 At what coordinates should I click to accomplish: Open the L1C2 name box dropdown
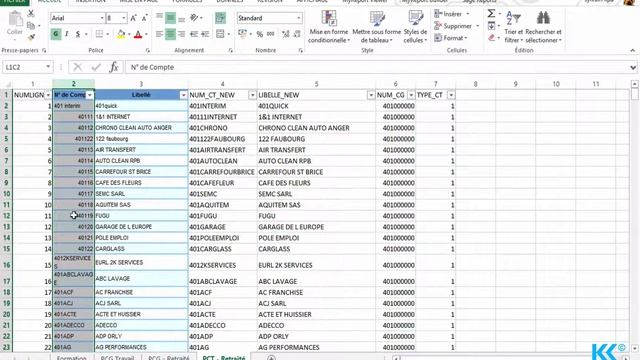point(48,67)
